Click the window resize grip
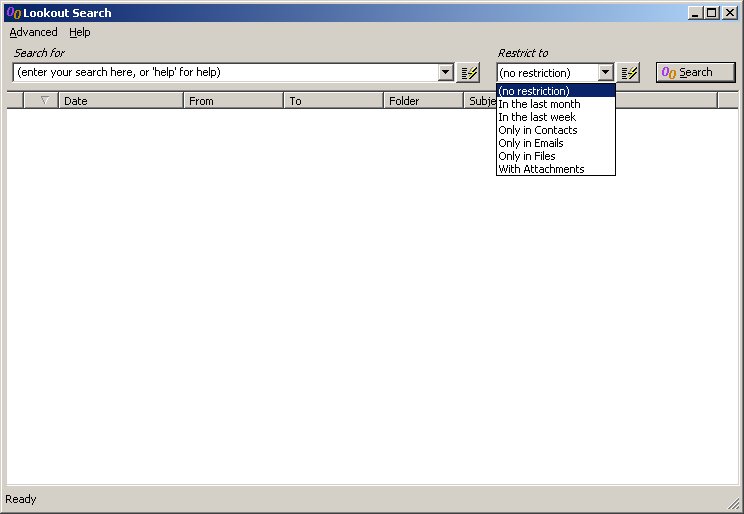 point(734,503)
